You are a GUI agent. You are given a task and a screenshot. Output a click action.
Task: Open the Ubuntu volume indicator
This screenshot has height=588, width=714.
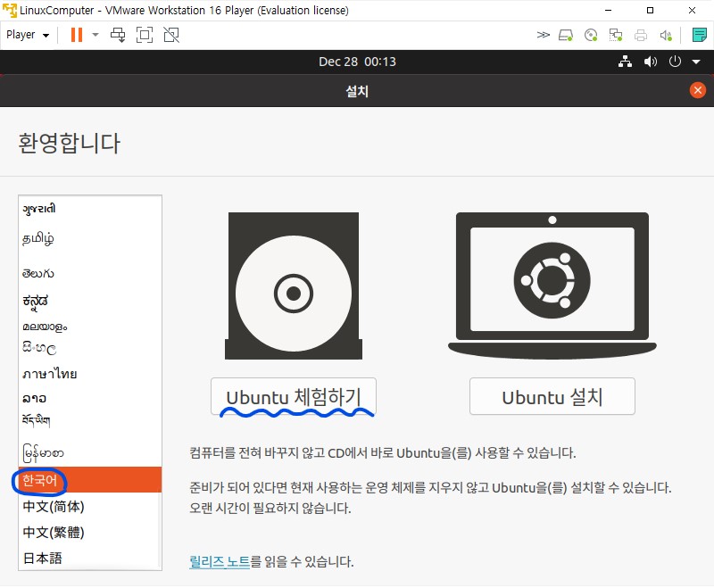(x=651, y=62)
